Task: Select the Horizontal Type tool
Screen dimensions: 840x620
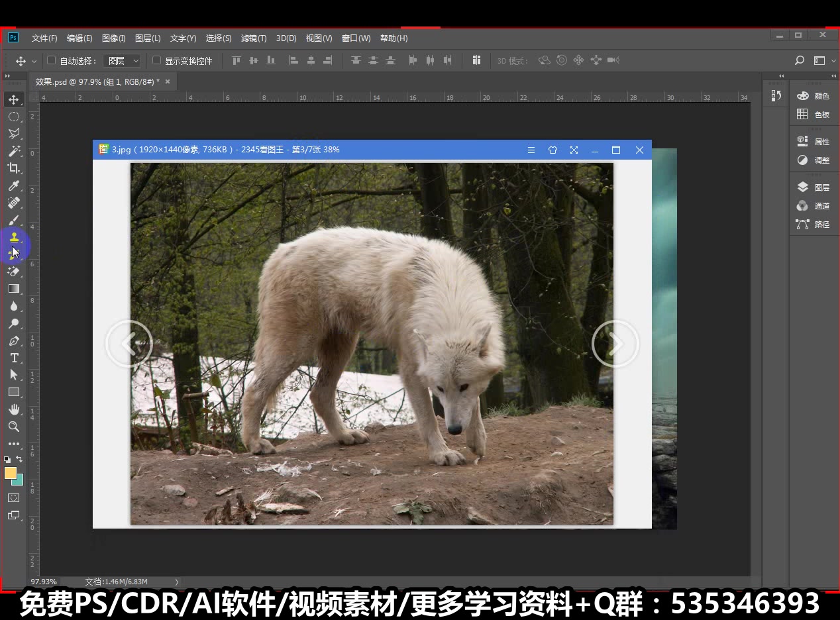Action: (x=14, y=358)
